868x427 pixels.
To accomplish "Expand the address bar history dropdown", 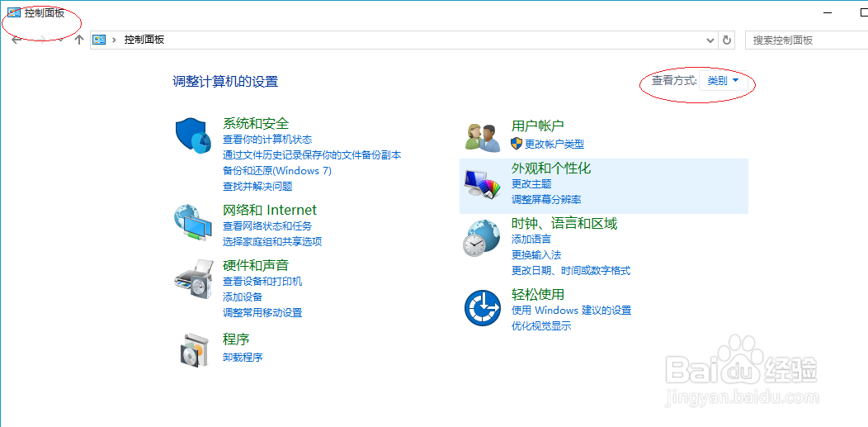I will coord(711,40).
